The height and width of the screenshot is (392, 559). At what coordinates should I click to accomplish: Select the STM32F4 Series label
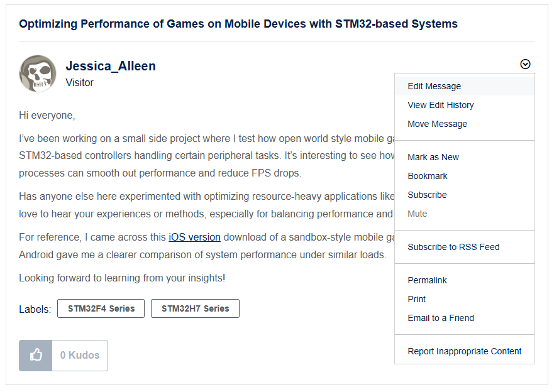point(101,308)
